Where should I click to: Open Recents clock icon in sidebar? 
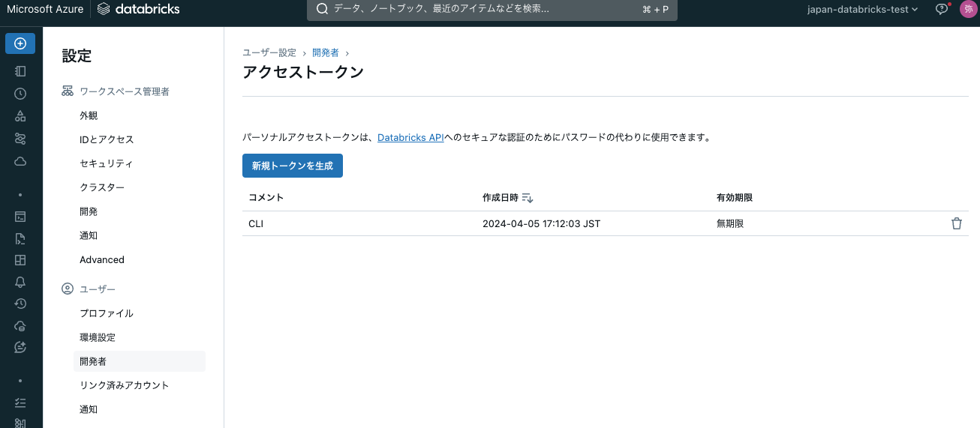coord(20,94)
